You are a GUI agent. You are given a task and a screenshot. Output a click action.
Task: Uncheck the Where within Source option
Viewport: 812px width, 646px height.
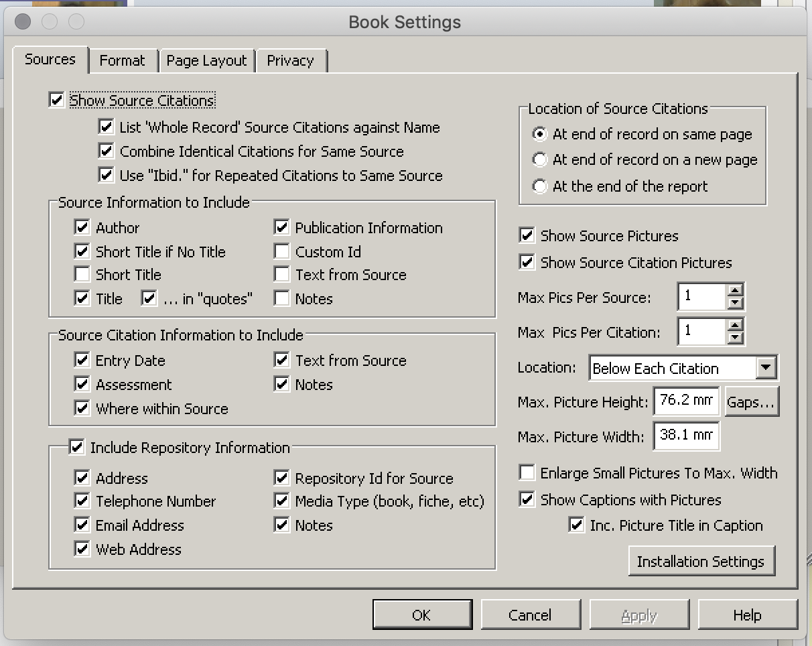click(x=82, y=408)
